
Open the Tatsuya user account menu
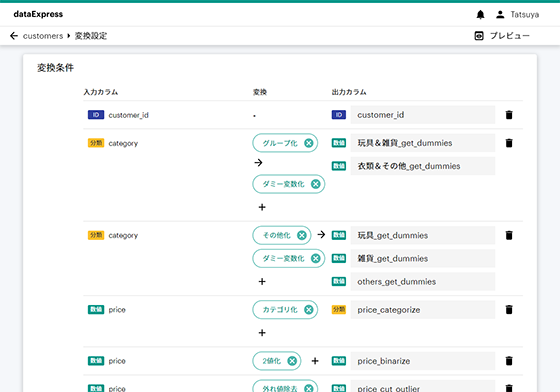518,15
